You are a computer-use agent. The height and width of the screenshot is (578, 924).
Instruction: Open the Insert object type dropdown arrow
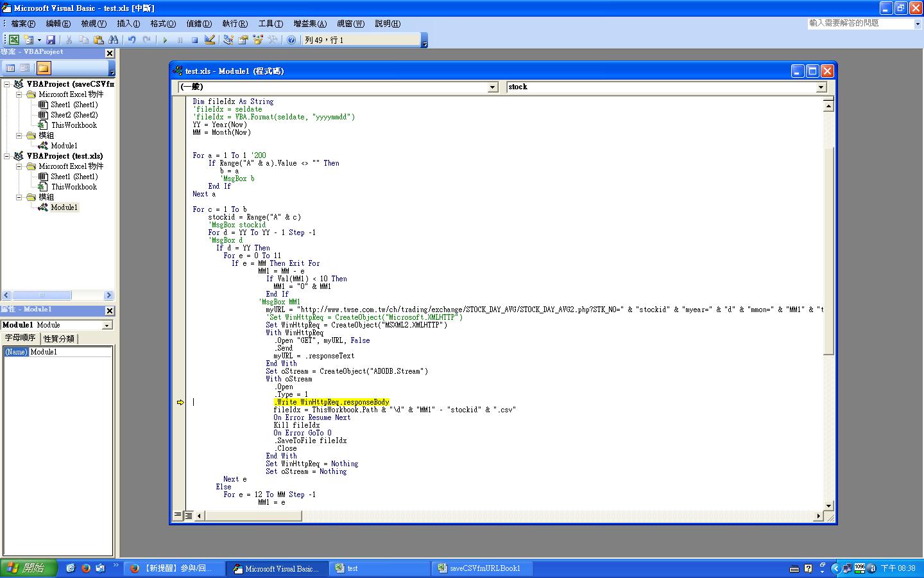pos(38,40)
